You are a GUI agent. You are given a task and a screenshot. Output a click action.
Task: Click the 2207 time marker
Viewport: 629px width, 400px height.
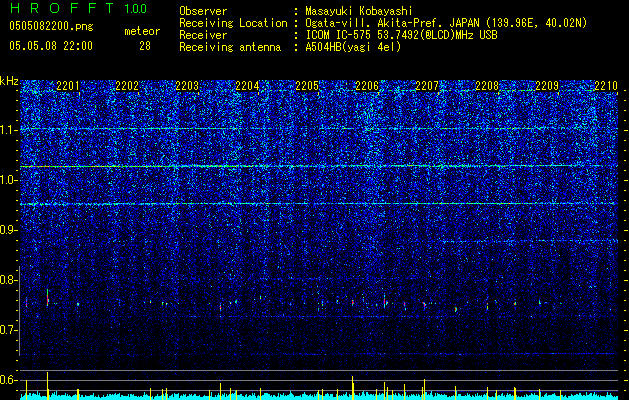427,85
